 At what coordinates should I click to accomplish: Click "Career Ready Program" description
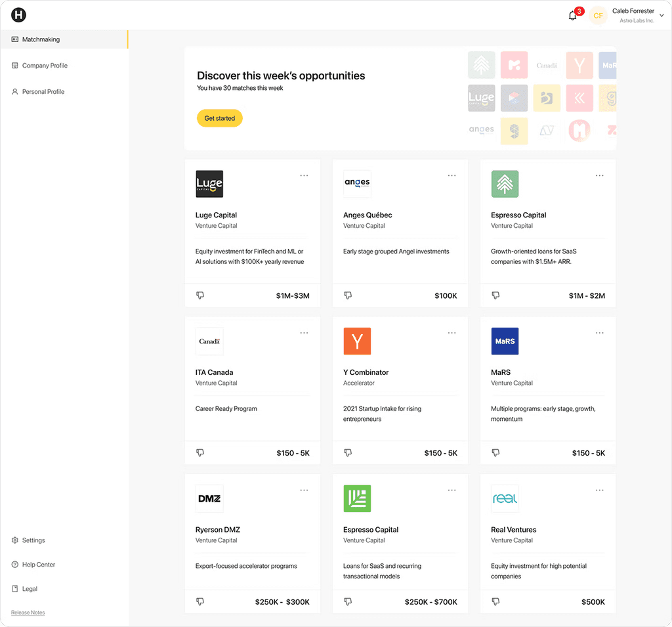tap(226, 409)
